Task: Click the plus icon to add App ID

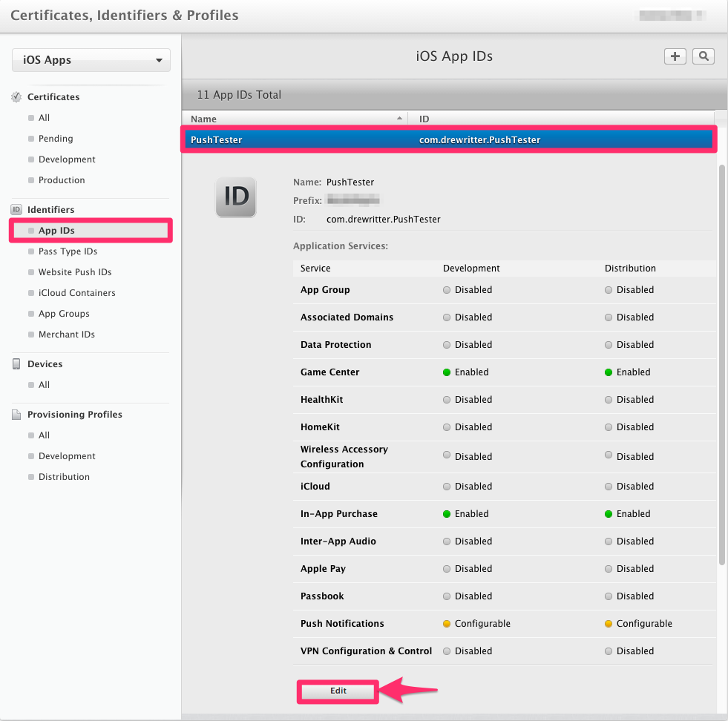Action: tap(675, 56)
